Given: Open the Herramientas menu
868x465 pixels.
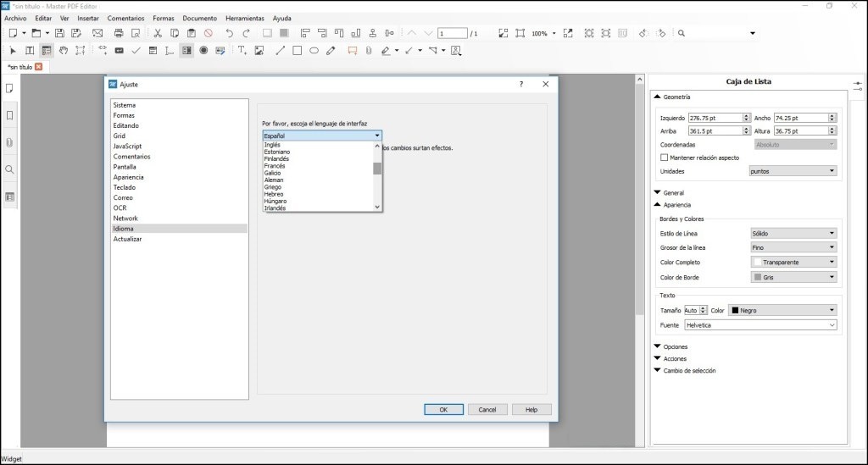Looking at the screenshot, I should point(245,19).
